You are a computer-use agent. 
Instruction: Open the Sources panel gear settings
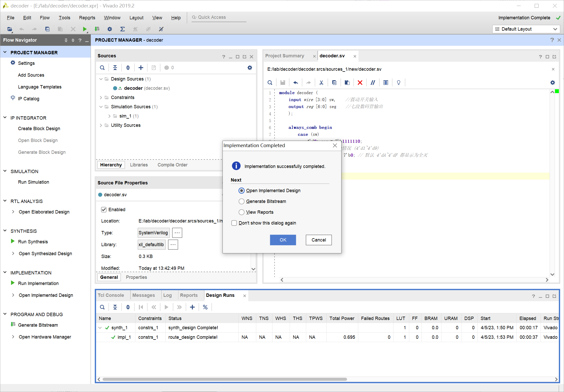250,68
